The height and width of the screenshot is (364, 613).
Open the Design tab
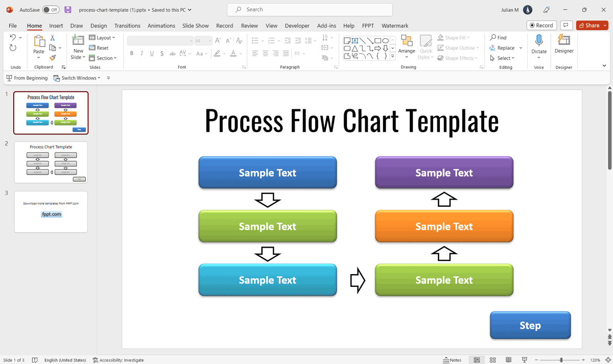99,26
